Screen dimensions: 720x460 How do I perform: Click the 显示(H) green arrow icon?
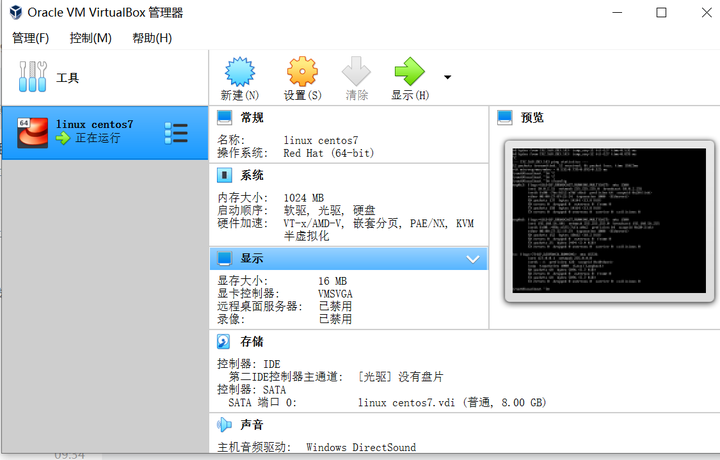(x=410, y=72)
